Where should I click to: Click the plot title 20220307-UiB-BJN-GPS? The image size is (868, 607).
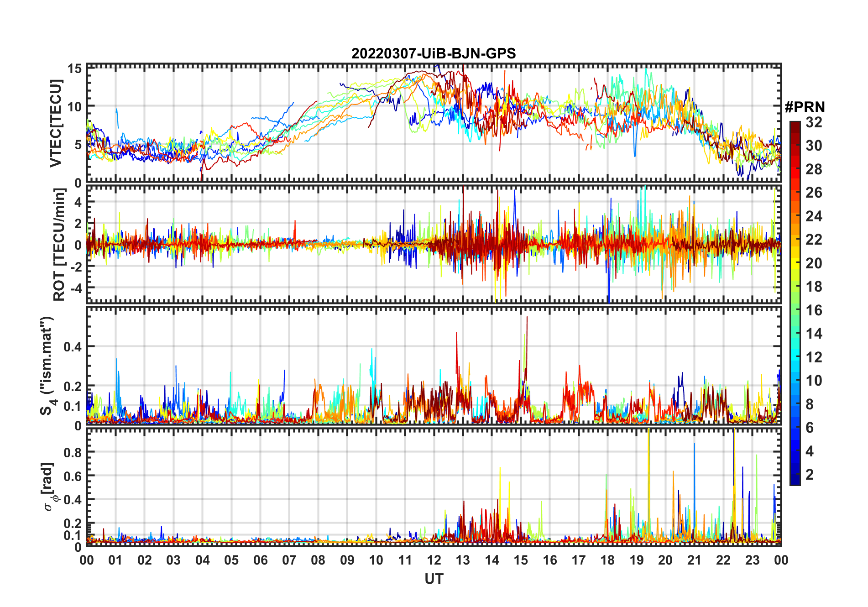[434, 54]
